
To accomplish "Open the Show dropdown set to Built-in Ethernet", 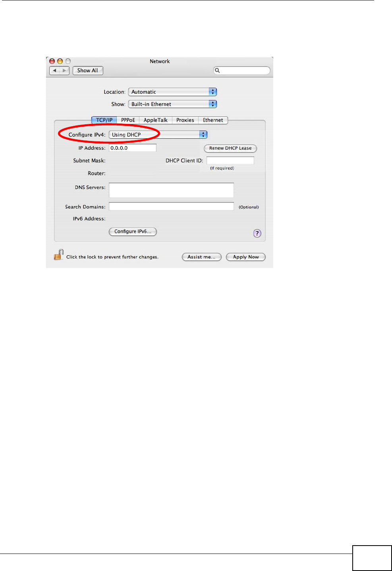I will click(172, 104).
